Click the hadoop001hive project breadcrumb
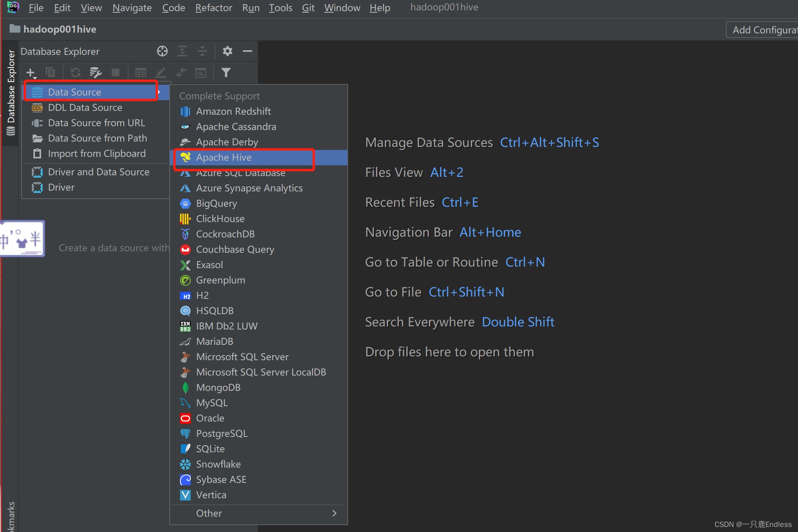 point(59,29)
